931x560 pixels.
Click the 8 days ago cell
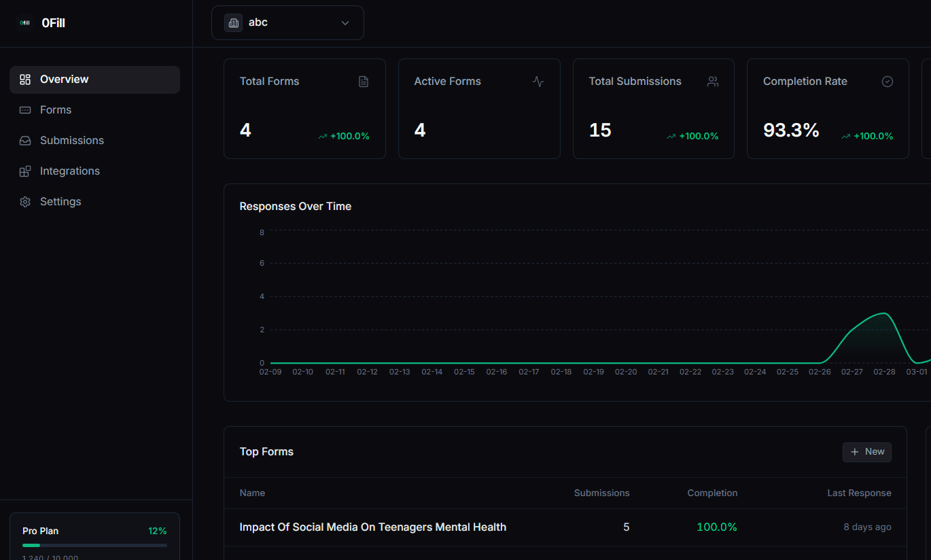(868, 527)
